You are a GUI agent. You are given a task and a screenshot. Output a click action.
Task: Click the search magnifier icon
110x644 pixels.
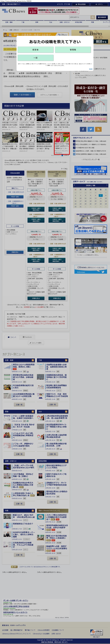pyautogui.click(x=93, y=17)
